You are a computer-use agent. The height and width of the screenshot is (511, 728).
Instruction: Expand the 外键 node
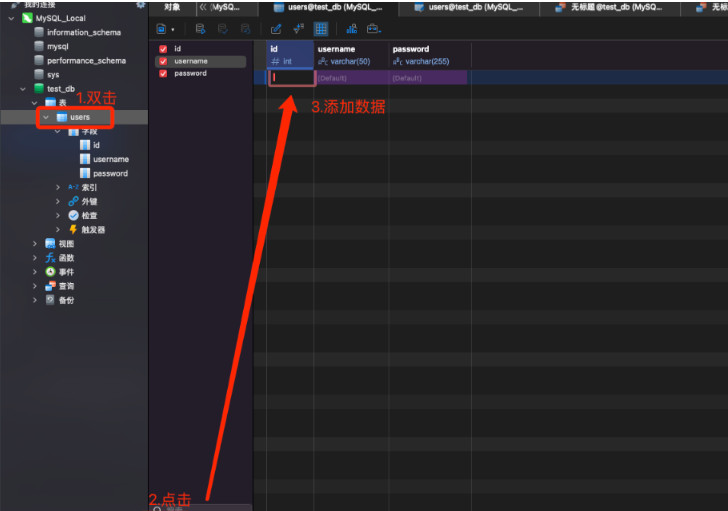click(x=58, y=201)
